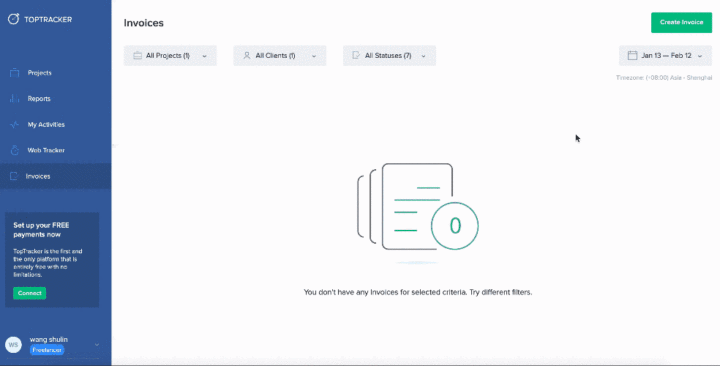This screenshot has width=720, height=366.
Task: Click the empty invoices illustration
Action: pyautogui.click(x=418, y=213)
